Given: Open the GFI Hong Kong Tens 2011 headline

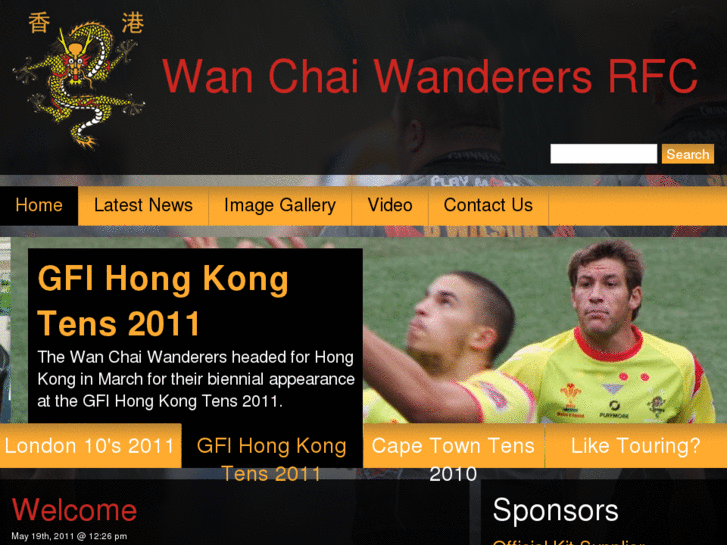Looking at the screenshot, I should (163, 300).
